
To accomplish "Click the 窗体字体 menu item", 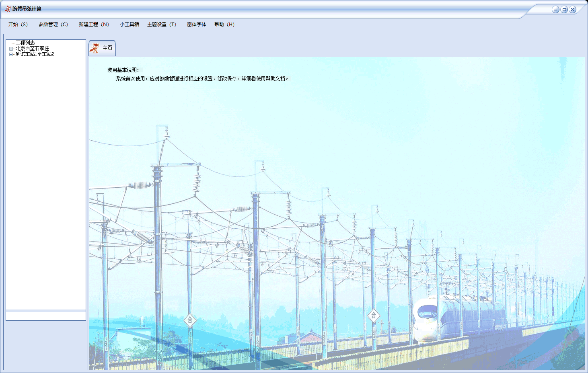I will [197, 25].
